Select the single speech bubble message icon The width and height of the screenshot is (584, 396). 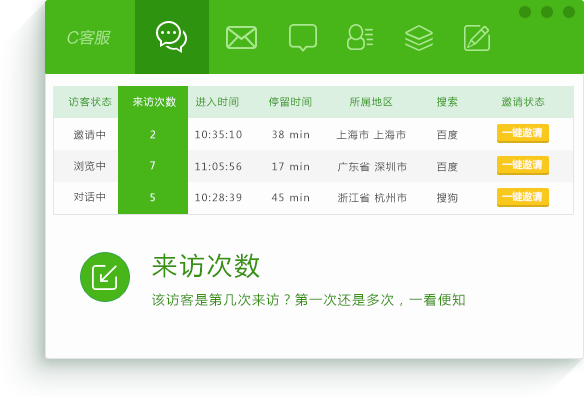point(303,37)
